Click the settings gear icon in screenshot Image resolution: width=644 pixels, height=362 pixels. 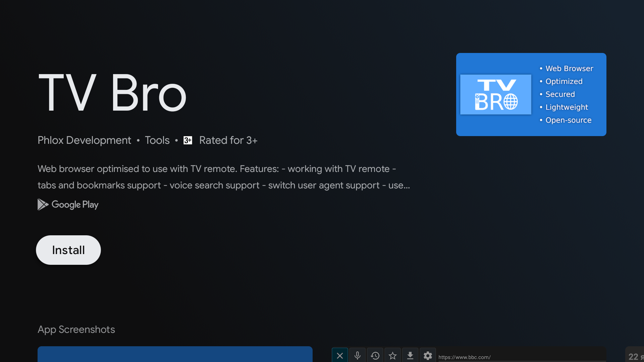(428, 356)
